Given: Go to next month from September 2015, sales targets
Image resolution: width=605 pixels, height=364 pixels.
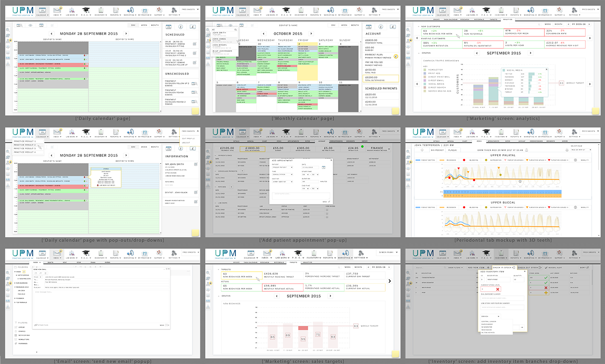Looking at the screenshot, I should coord(330,296).
